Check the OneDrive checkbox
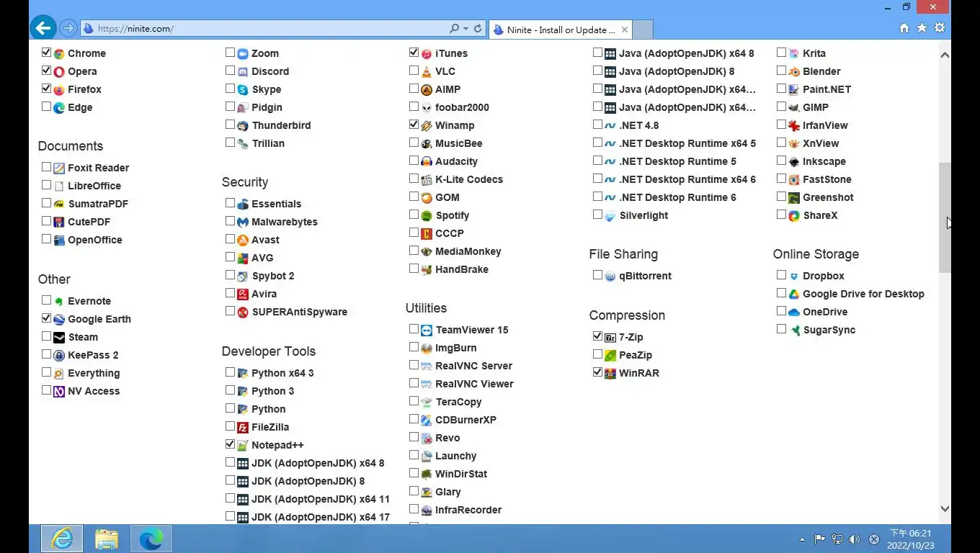 [x=781, y=311]
